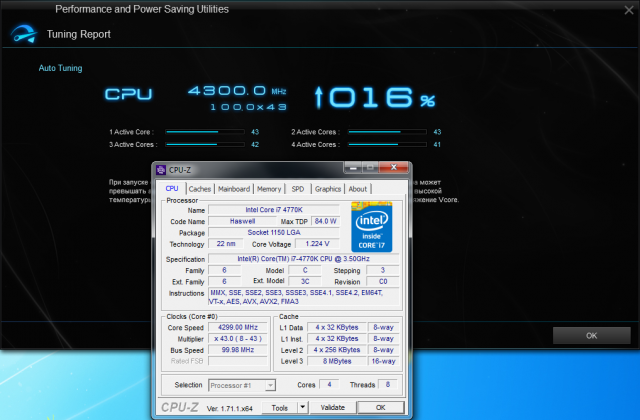Click the 1 Active Core ratio bar

205,132
